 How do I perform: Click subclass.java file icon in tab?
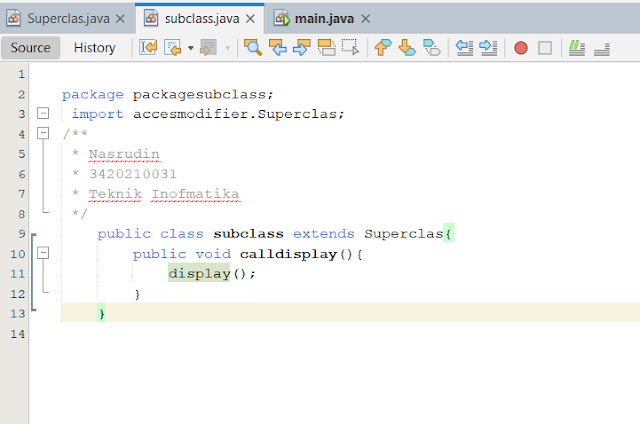pos(151,18)
